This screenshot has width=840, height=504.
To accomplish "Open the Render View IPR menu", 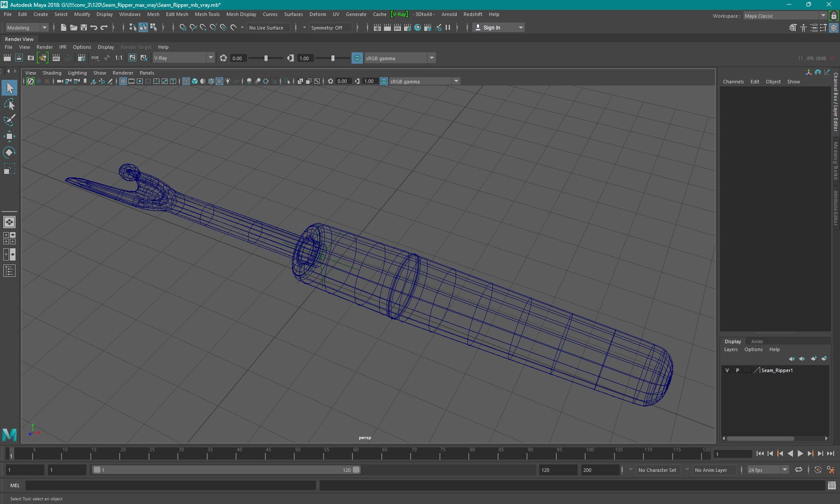I will 63,47.
